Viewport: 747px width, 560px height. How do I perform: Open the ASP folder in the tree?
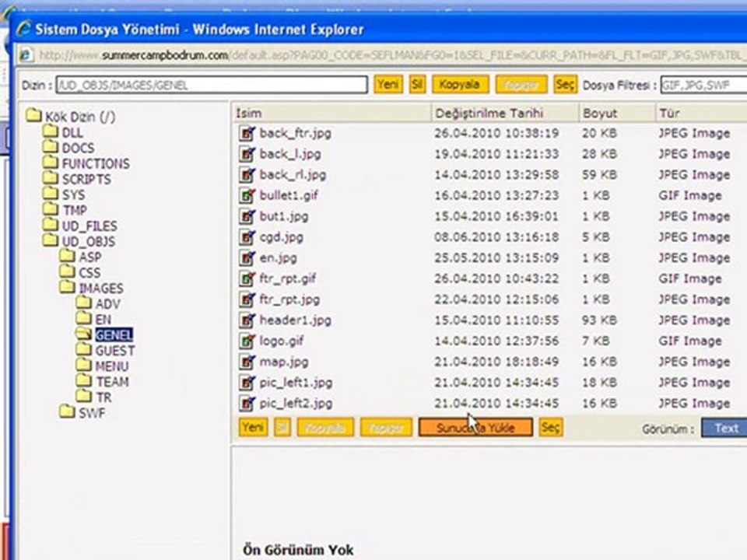point(90,257)
